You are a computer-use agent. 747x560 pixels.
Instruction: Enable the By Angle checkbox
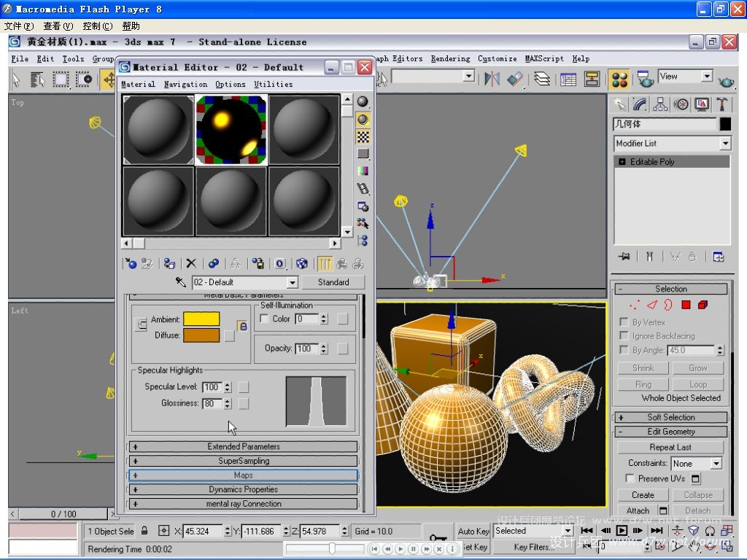click(x=624, y=350)
